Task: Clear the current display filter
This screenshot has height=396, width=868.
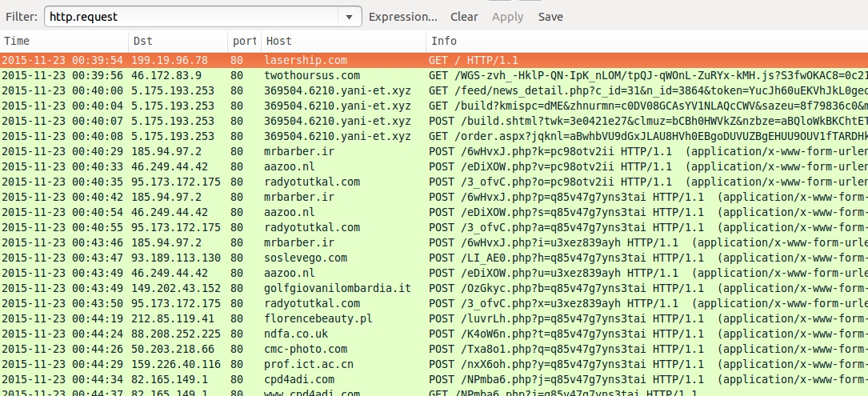Action: [x=464, y=16]
